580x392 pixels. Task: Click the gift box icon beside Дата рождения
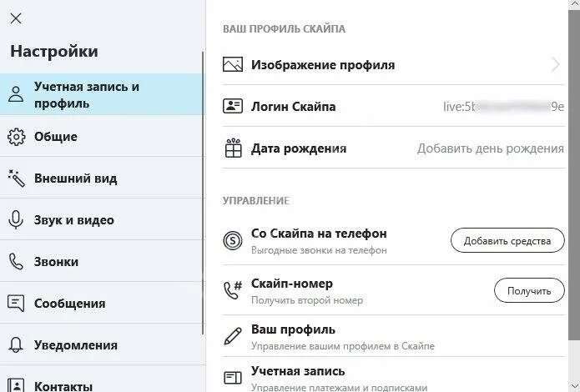click(233, 148)
